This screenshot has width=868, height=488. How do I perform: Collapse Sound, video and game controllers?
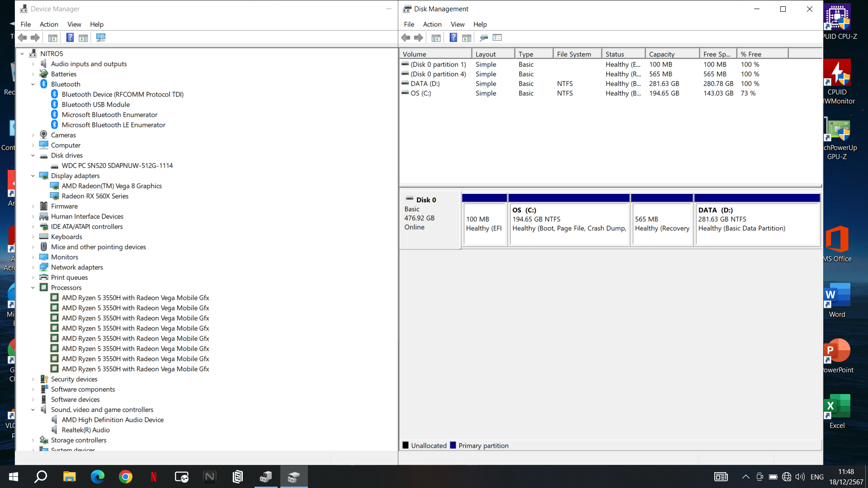pos(33,410)
